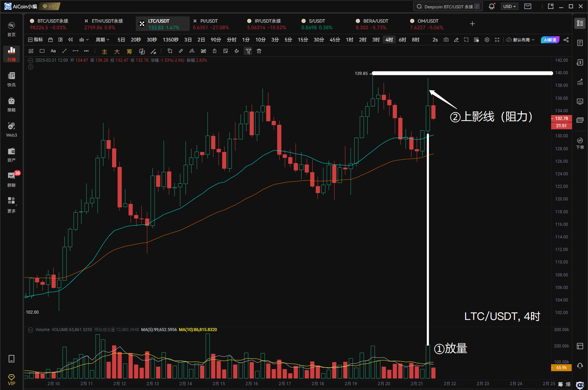The image size is (588, 390).
Task: Open the 群聊 group chat icon
Action: point(11,179)
